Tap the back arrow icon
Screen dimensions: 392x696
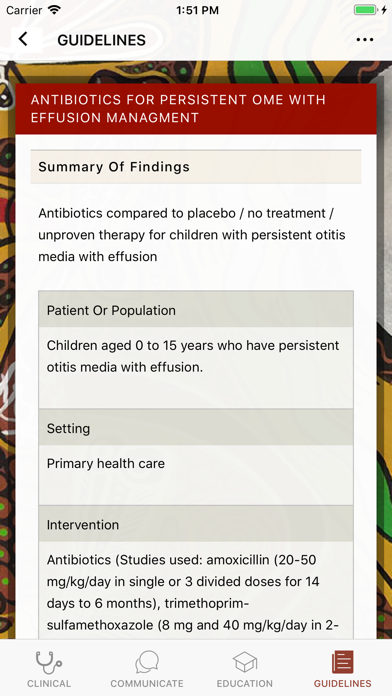[23, 40]
